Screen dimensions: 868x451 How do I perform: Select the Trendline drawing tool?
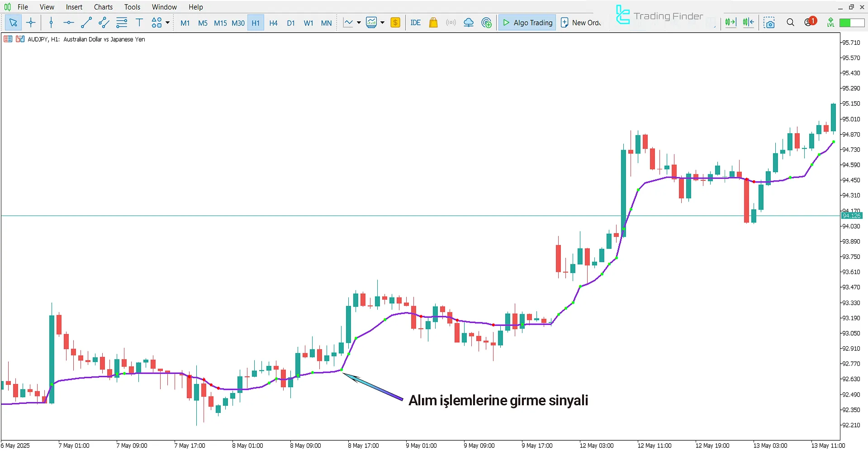86,22
